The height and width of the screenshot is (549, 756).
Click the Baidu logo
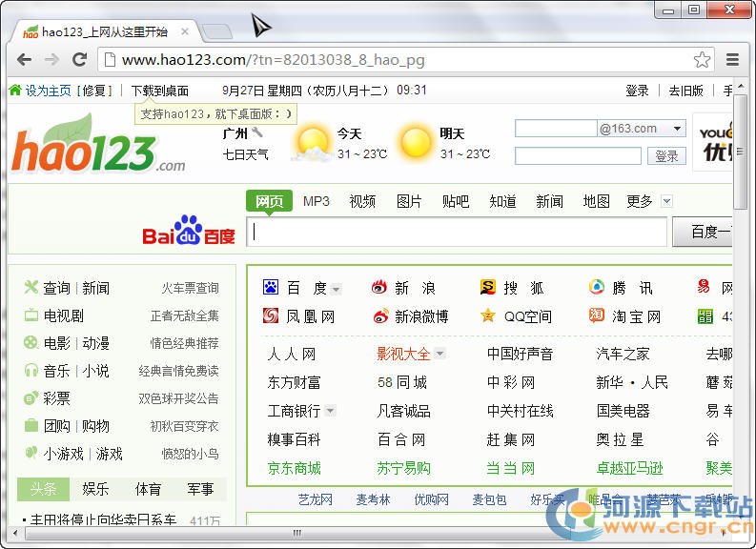(189, 231)
